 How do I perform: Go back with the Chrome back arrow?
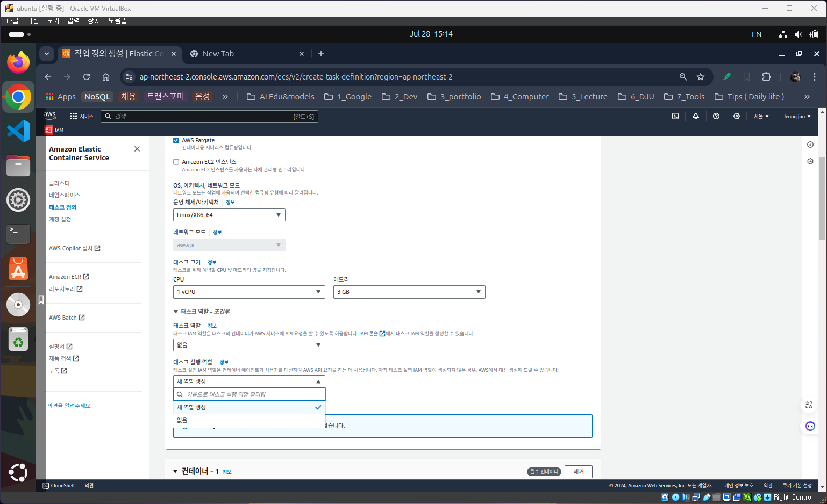coord(48,77)
